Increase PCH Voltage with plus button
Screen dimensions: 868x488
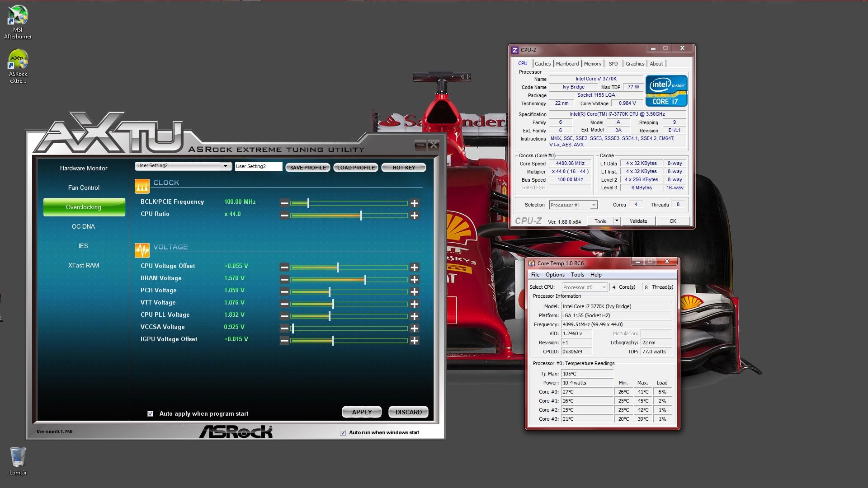[414, 292]
